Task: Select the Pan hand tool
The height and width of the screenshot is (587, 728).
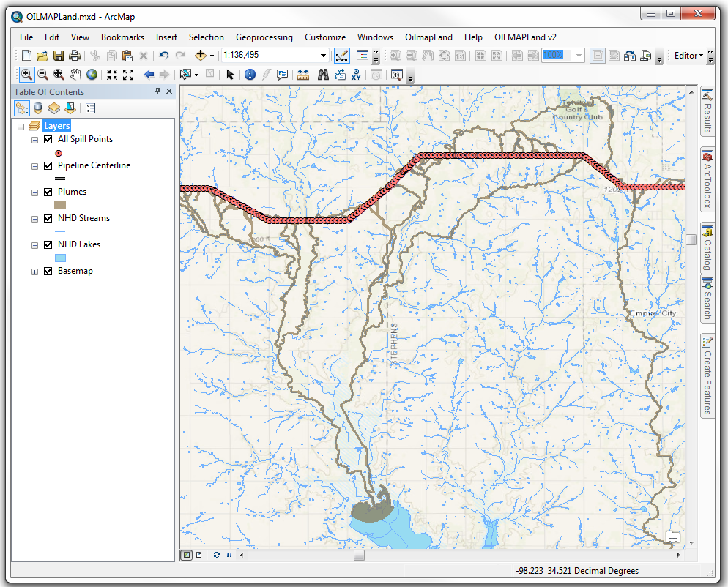Action: coord(75,74)
